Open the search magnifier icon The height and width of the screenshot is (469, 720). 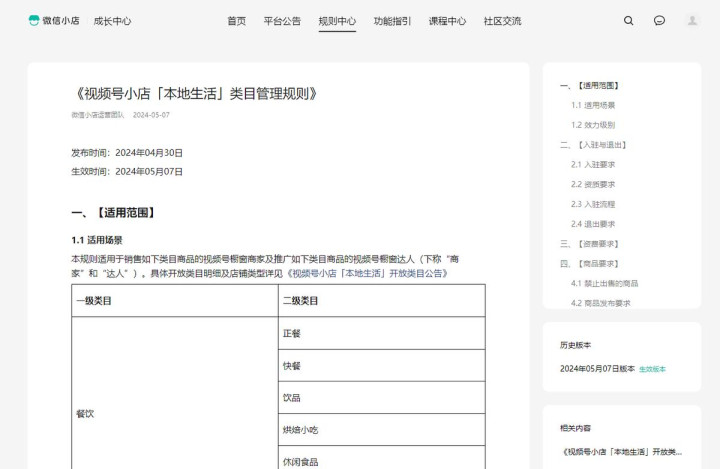[628, 21]
